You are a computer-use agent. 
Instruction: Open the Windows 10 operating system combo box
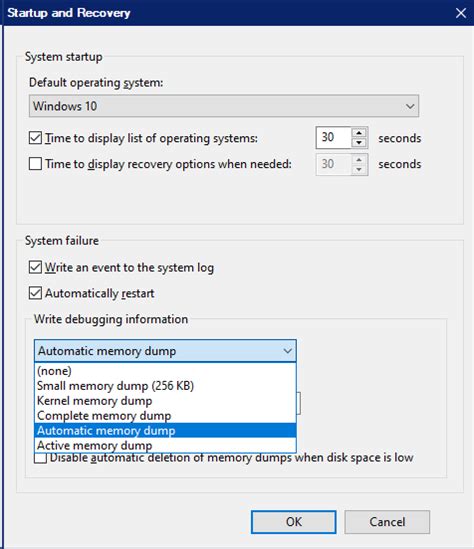click(x=224, y=106)
